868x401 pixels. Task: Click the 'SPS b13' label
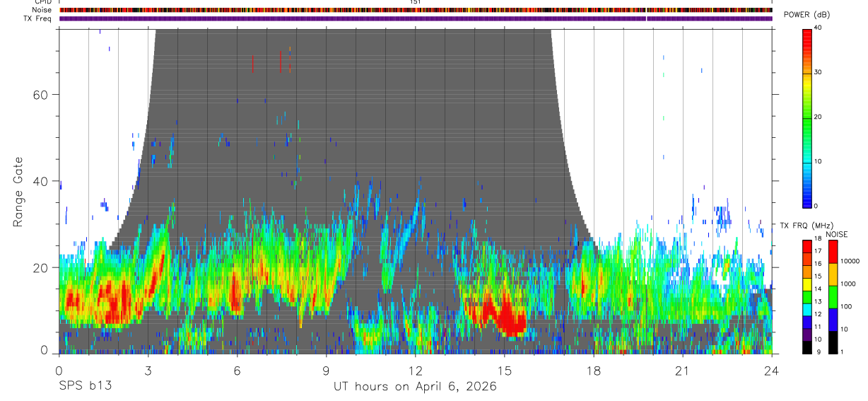tap(85, 386)
